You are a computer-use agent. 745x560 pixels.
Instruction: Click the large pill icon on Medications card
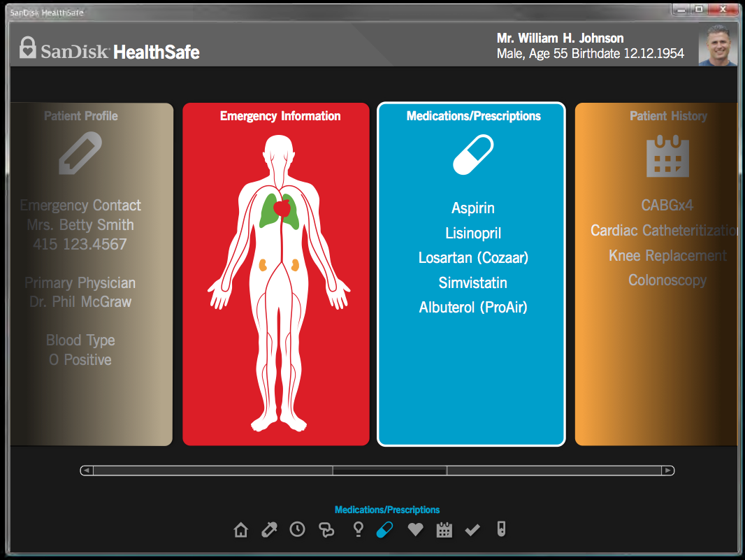point(473,155)
